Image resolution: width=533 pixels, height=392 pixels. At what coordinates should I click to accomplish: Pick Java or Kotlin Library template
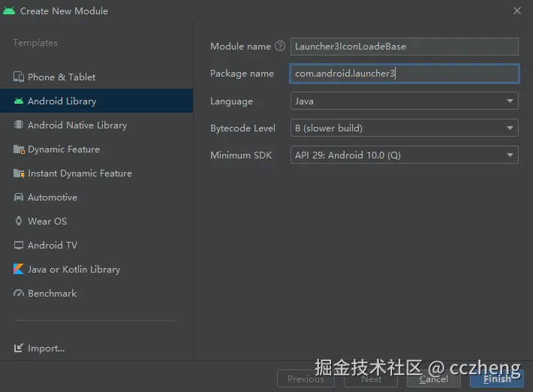coord(97,269)
